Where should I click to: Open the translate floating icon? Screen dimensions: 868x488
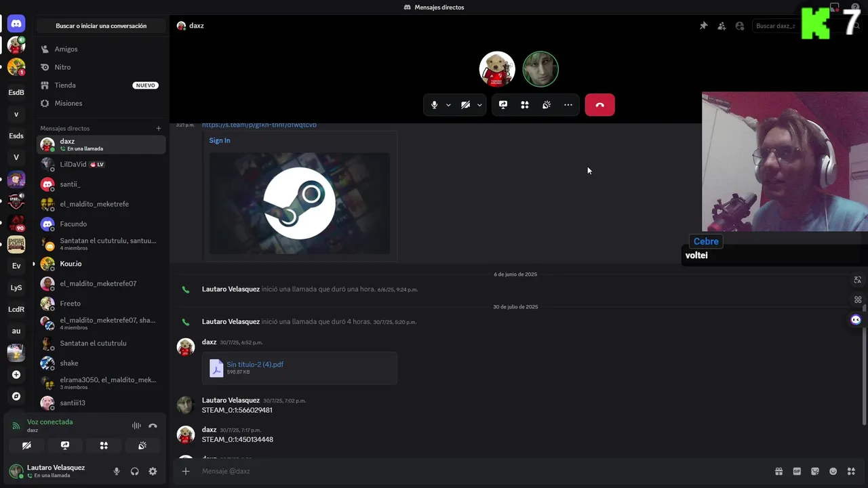(857, 280)
